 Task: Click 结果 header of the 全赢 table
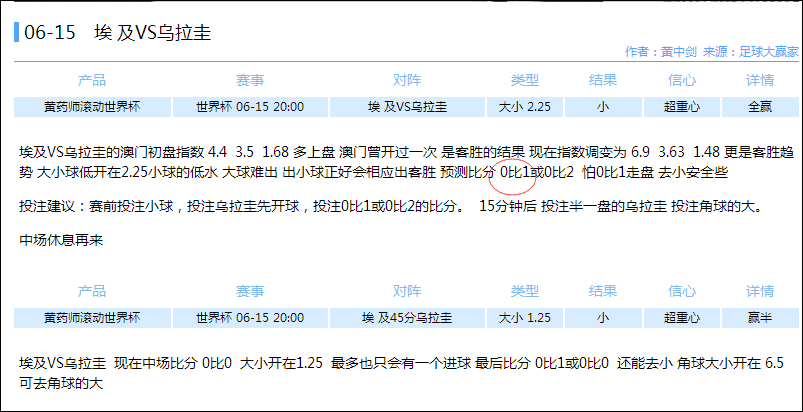[x=603, y=80]
